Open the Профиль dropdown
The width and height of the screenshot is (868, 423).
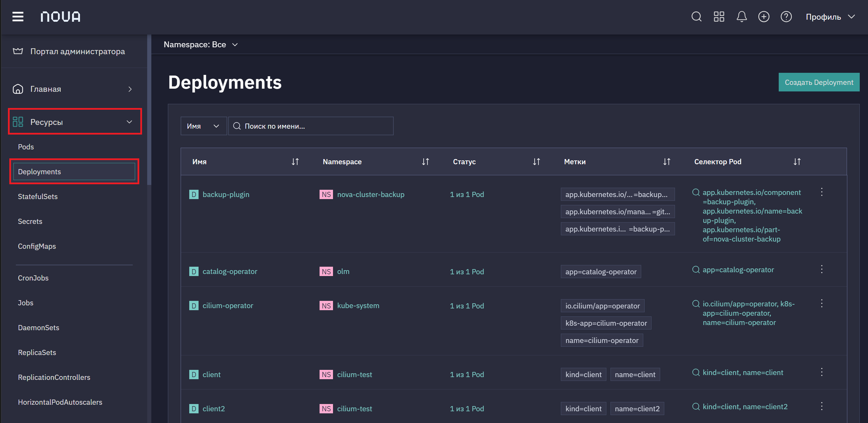pyautogui.click(x=830, y=17)
